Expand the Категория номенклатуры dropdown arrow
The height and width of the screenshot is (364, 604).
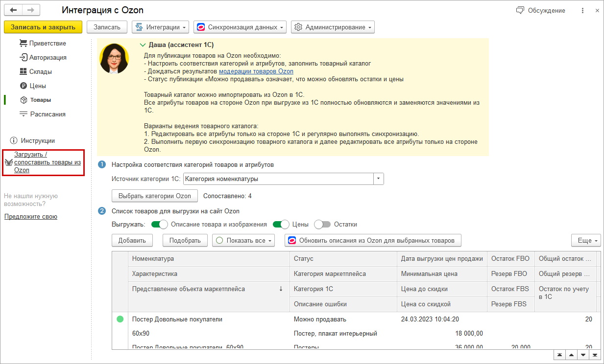click(x=379, y=179)
